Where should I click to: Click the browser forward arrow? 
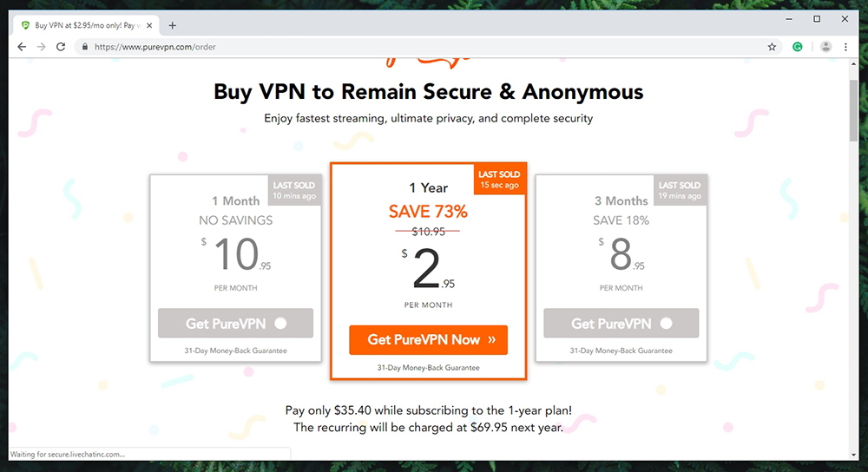(x=41, y=47)
